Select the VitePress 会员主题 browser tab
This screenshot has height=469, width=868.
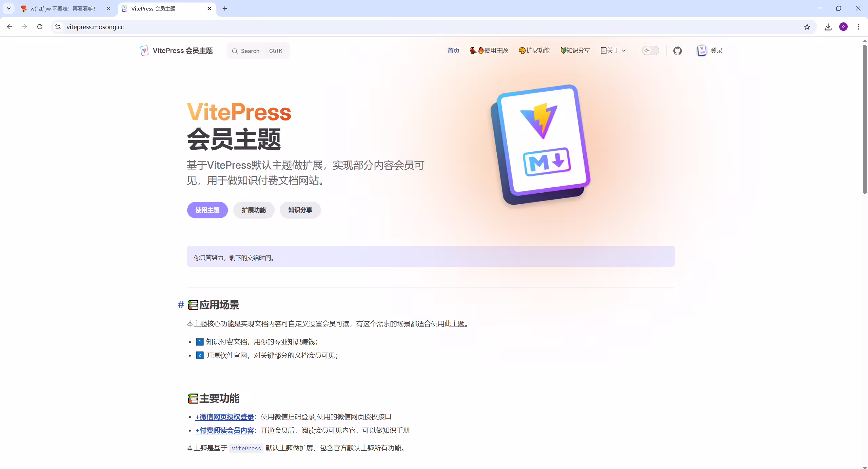click(x=167, y=8)
